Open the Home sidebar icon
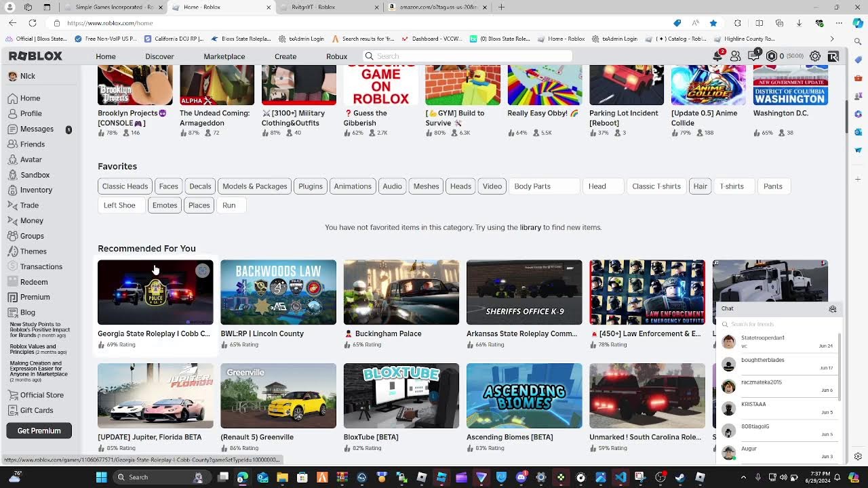This screenshot has height=488, width=868. 13,98
